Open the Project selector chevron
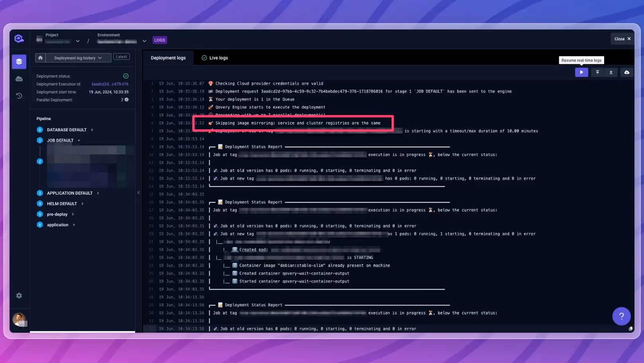The height and width of the screenshot is (363, 644). click(78, 41)
